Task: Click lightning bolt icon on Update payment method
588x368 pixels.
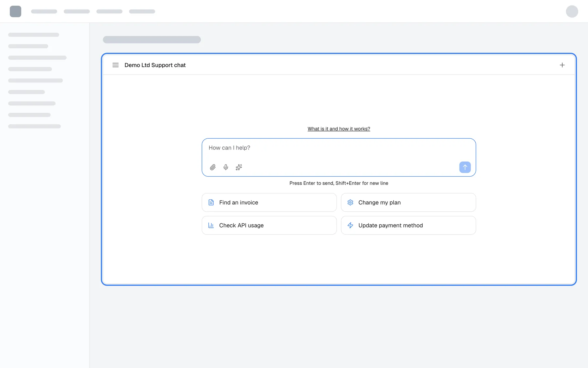Action: click(x=350, y=225)
